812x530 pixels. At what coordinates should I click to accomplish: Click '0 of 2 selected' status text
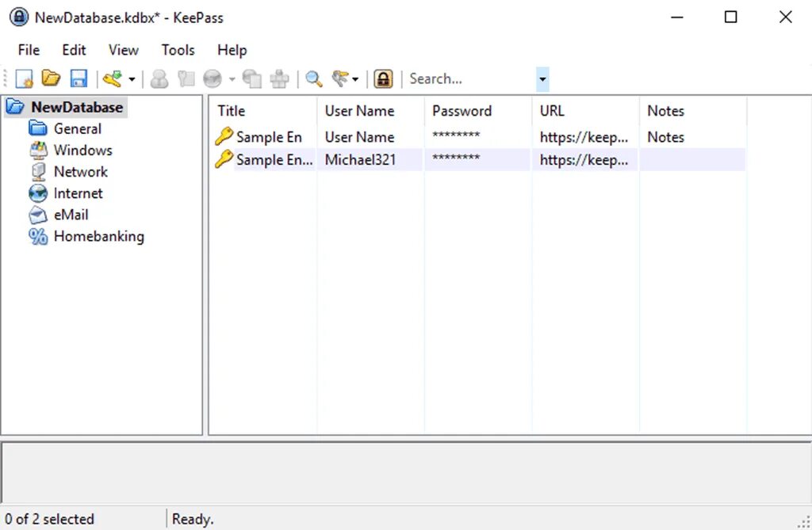[50, 519]
